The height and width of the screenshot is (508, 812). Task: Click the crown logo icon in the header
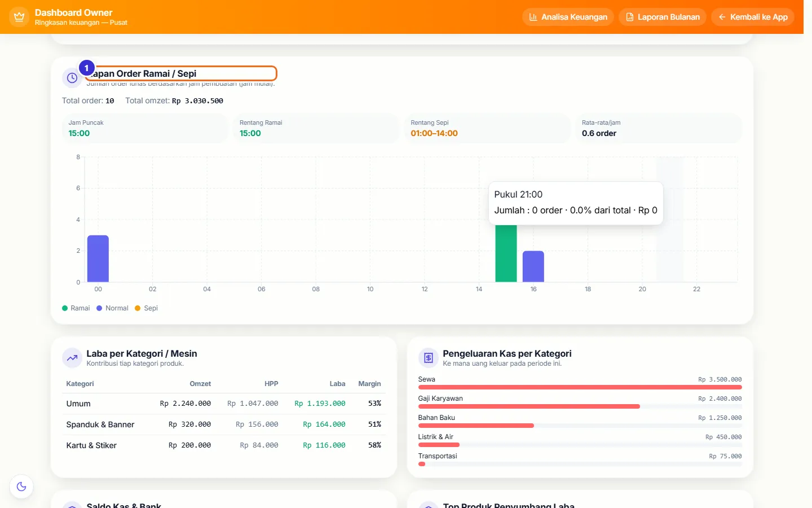19,17
